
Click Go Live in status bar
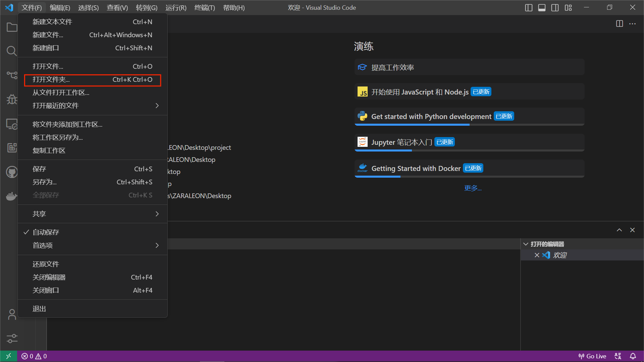[592, 356]
